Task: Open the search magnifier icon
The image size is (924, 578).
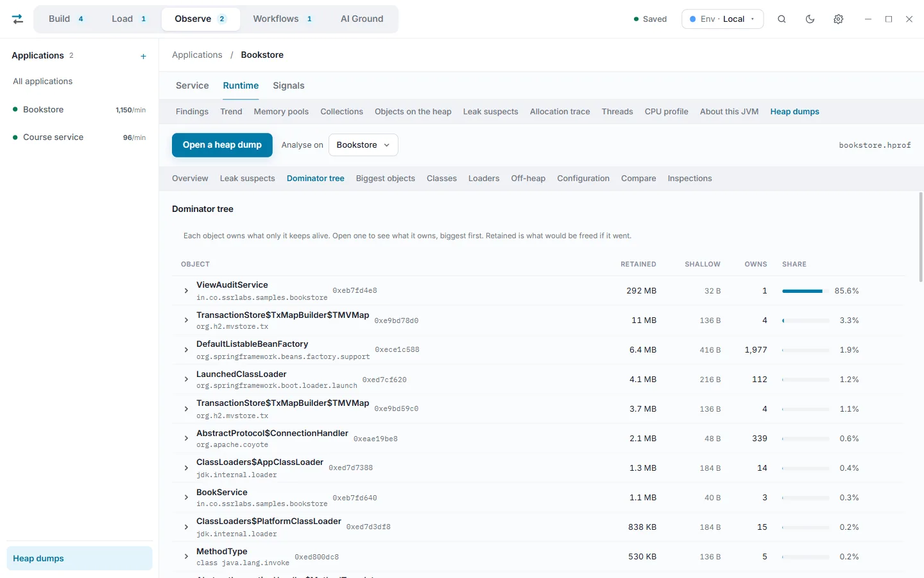Action: (x=782, y=19)
